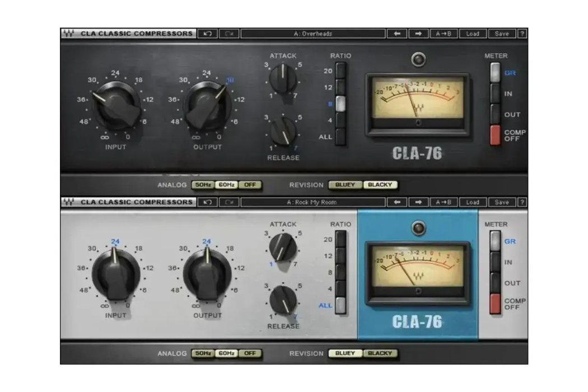Select ratio ALL on the black CLA-76

(x=340, y=137)
